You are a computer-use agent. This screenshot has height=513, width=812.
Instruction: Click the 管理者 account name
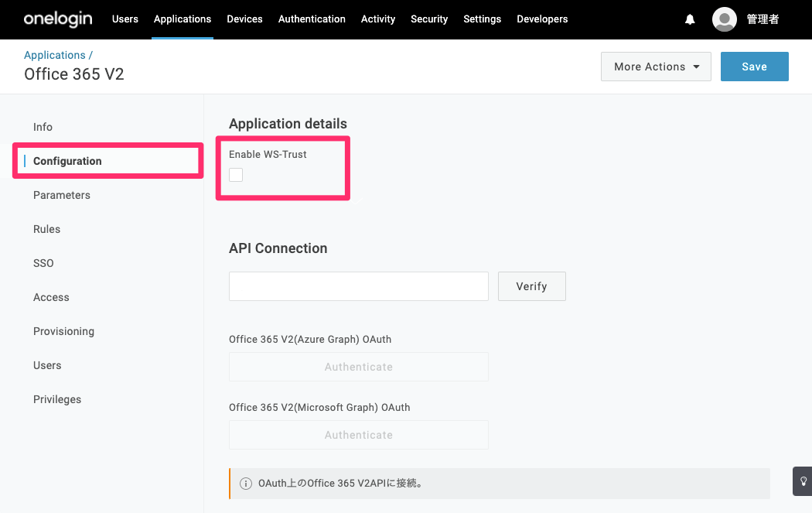(x=763, y=19)
